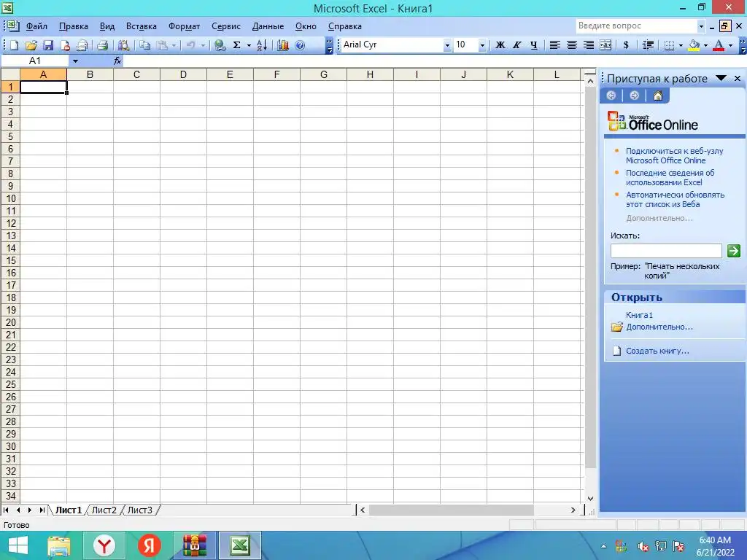Apply borders using the Borders icon
The height and width of the screenshot is (560, 747).
670,44
